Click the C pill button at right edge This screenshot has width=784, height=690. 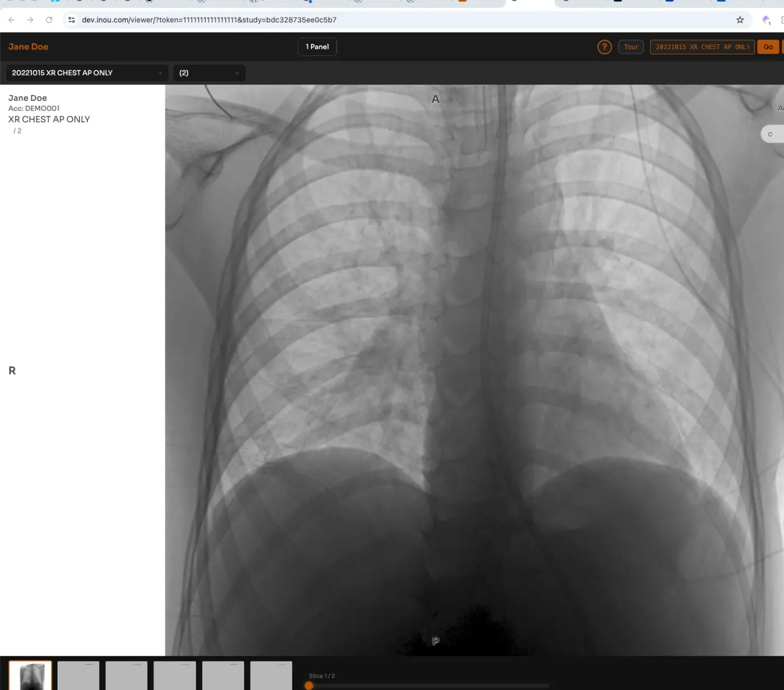tap(772, 134)
